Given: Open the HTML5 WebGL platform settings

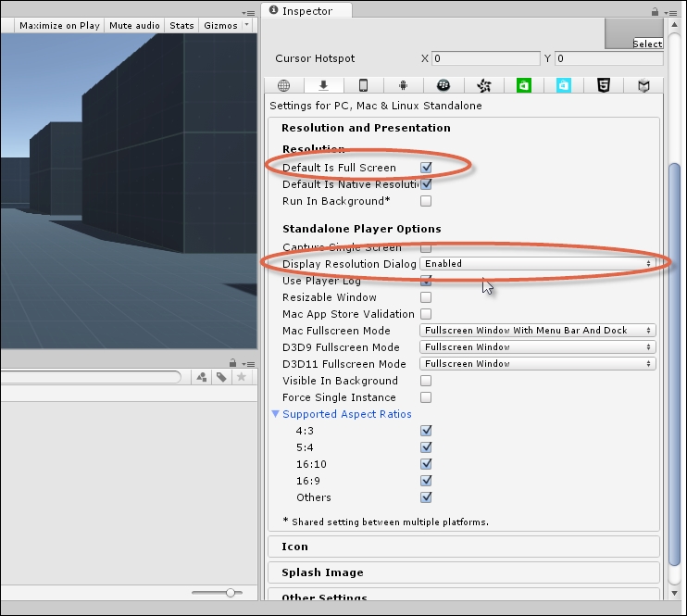Looking at the screenshot, I should [604, 85].
